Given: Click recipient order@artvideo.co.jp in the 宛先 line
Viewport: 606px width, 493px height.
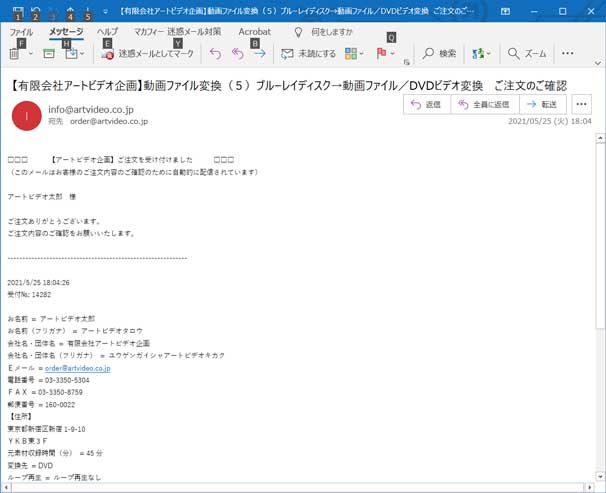Looking at the screenshot, I should pyautogui.click(x=109, y=121).
